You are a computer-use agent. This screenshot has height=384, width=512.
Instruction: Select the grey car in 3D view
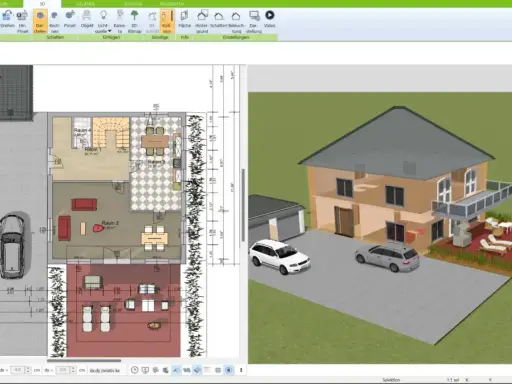click(x=387, y=257)
